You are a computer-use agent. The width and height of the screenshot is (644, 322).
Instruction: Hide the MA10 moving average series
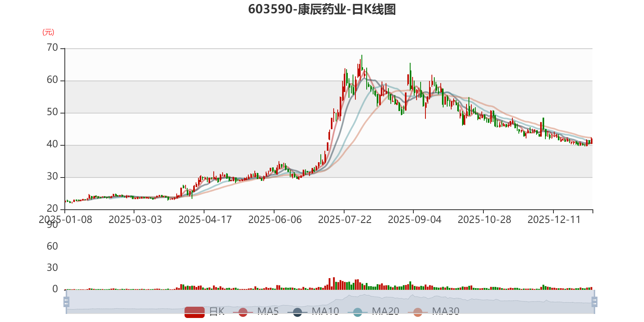(x=313, y=312)
